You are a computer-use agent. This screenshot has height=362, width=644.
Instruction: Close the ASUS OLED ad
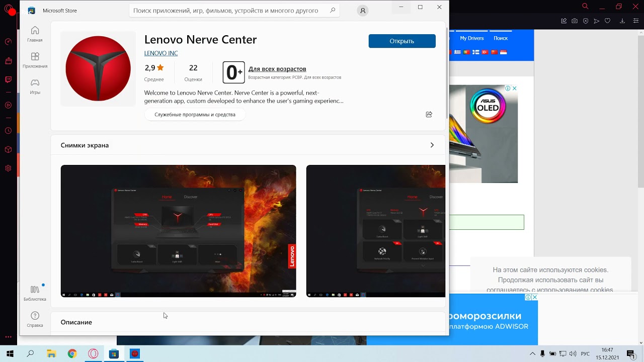514,88
